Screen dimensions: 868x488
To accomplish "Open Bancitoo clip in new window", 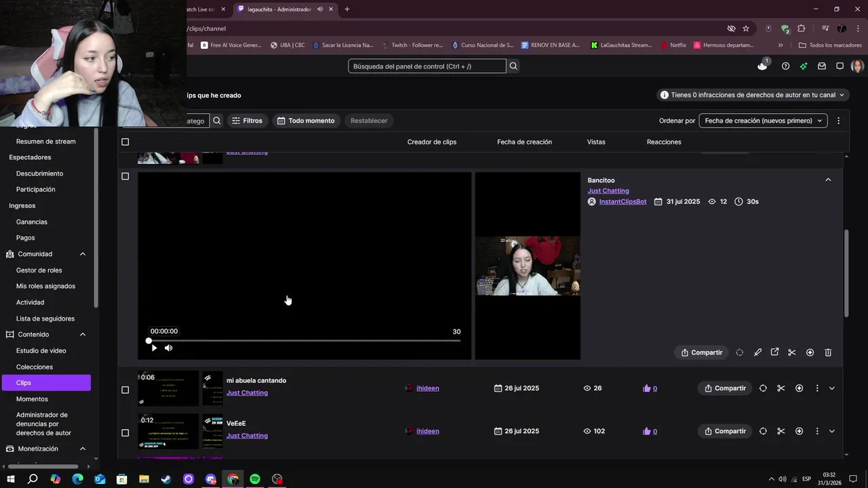I will (774, 352).
